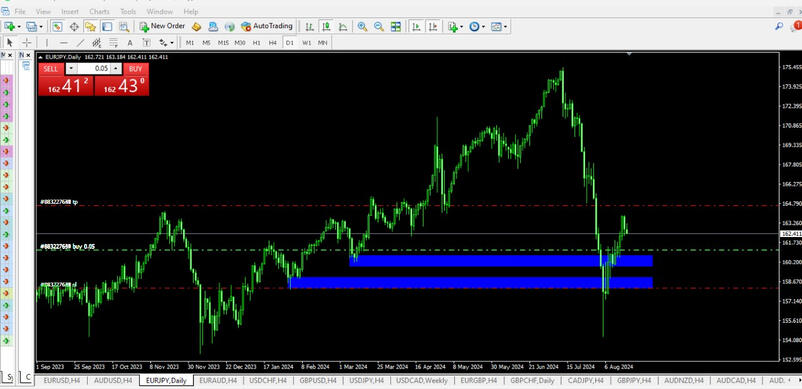This screenshot has height=389, width=802.
Task: Open the Insert menu
Action: 70,11
